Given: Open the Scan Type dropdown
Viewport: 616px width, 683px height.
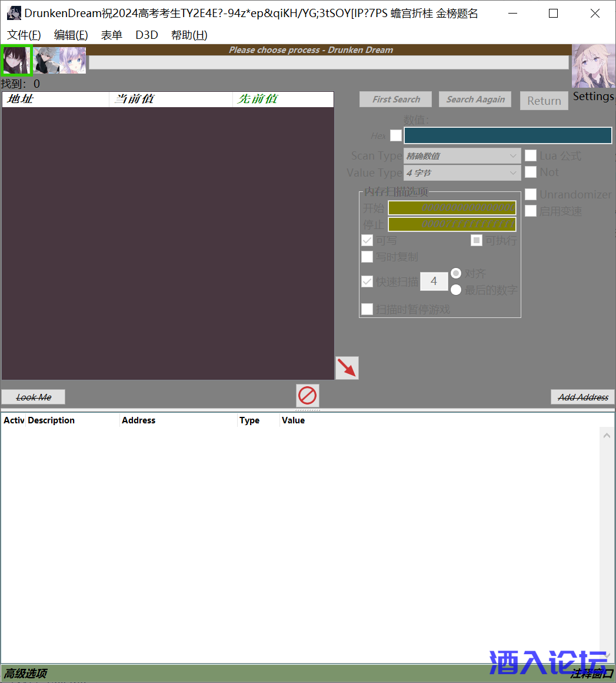Looking at the screenshot, I should [x=462, y=156].
